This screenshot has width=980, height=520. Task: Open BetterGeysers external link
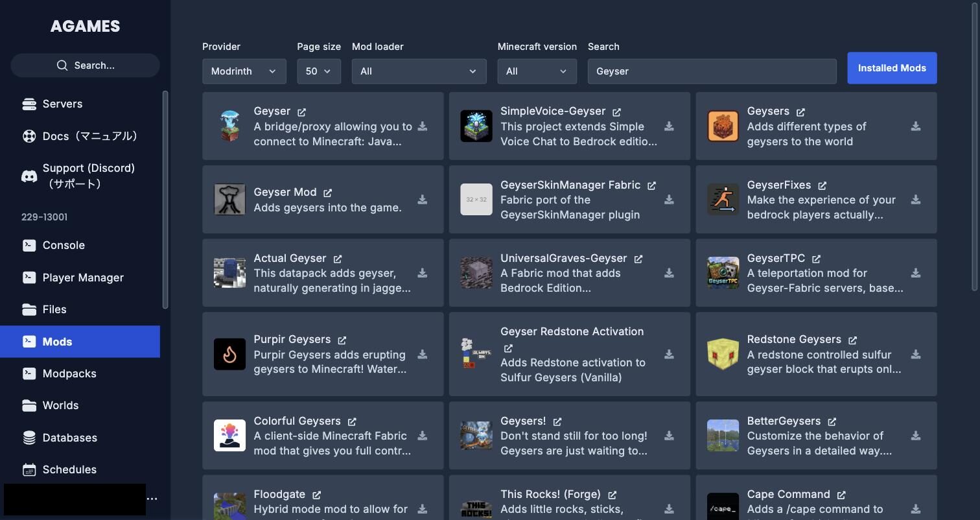point(832,421)
